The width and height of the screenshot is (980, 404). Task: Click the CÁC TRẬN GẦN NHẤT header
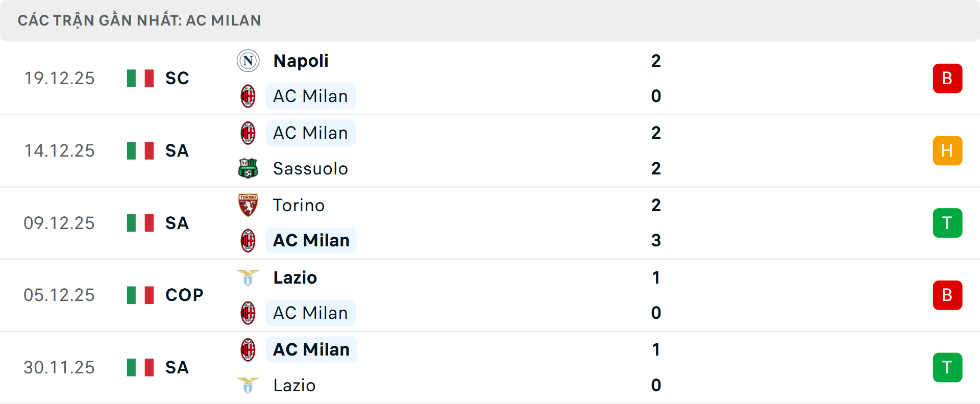pos(139,20)
